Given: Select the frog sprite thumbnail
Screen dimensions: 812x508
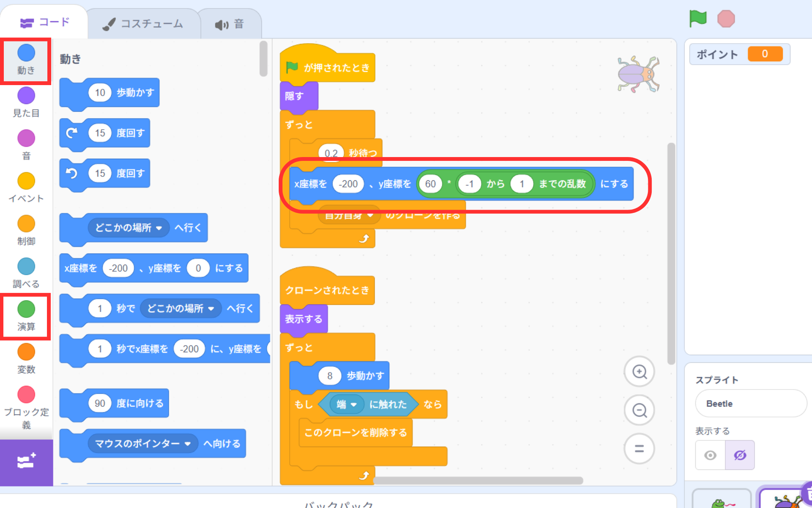Looking at the screenshot, I should click(721, 500).
